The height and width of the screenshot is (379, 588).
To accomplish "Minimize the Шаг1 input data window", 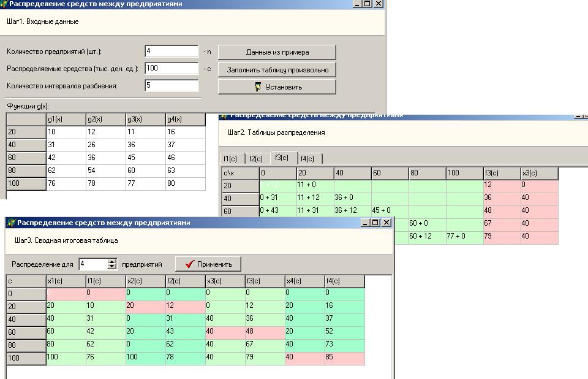I will (x=358, y=4).
